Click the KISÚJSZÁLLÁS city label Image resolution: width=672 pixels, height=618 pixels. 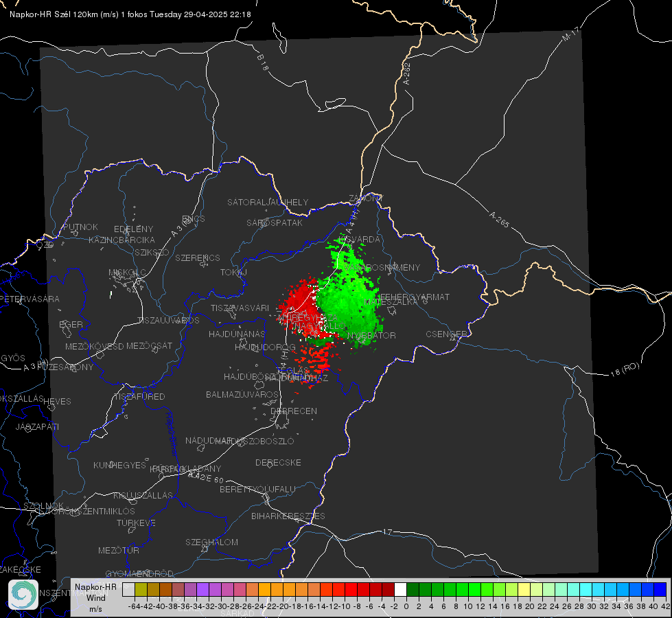click(143, 495)
